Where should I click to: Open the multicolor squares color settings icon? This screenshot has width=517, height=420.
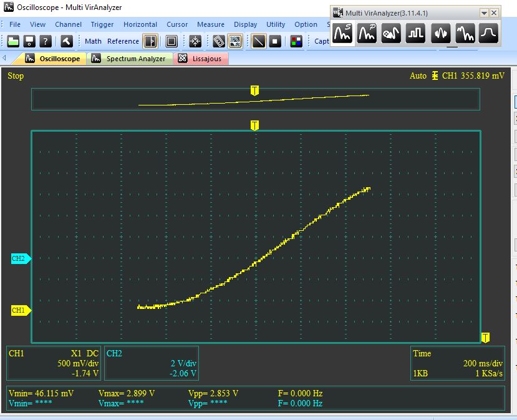(296, 41)
